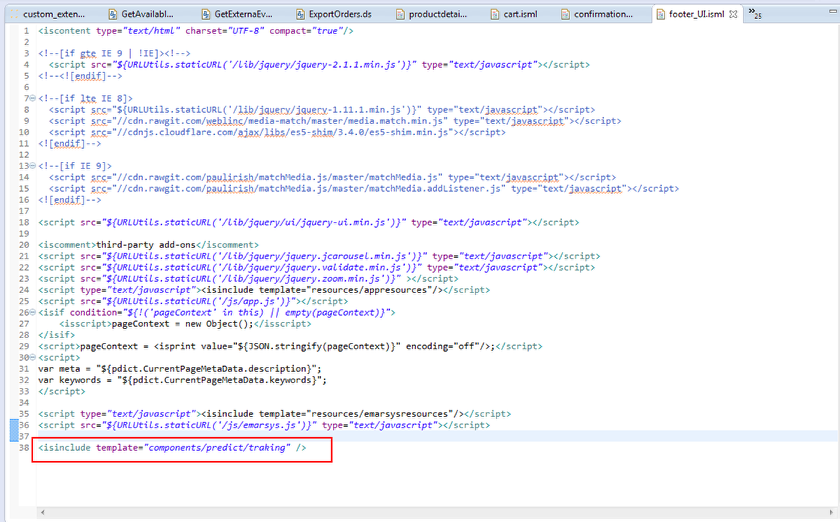This screenshot has width=840, height=522.
Task: Switch to the ExportOrders.ds tab
Action: (334, 14)
